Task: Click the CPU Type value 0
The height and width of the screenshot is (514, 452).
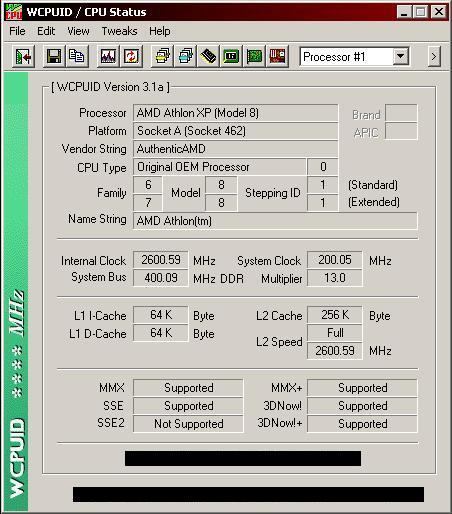Action: [x=323, y=167]
